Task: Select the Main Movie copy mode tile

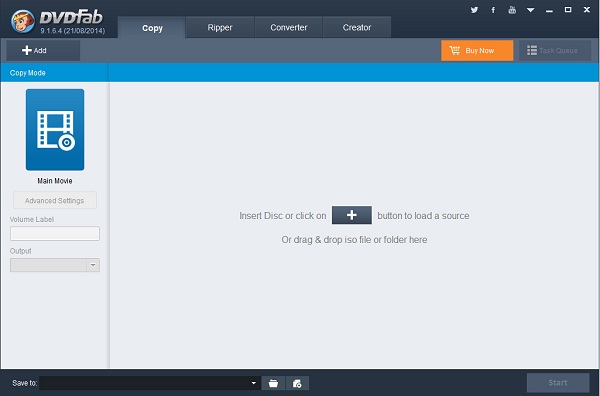Action: pyautogui.click(x=55, y=130)
